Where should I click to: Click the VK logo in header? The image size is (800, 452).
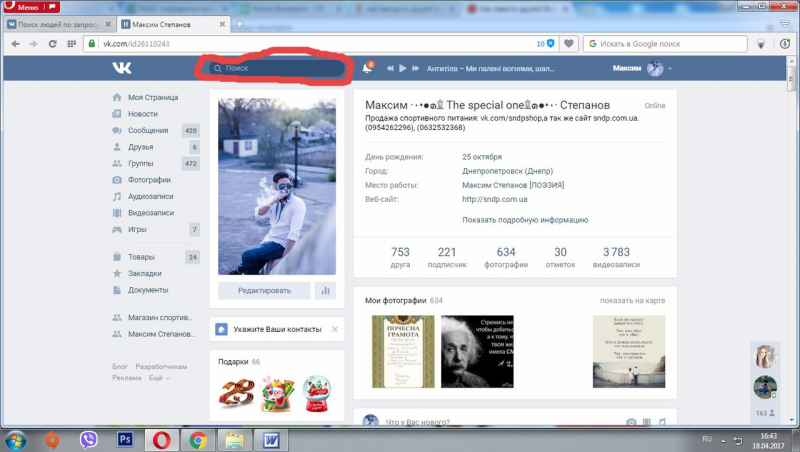(122, 68)
